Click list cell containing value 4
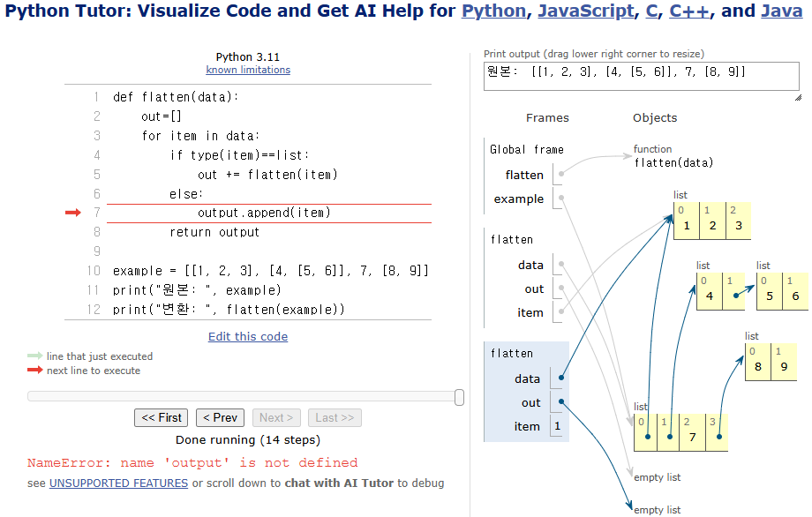The height and width of the screenshot is (517, 812). tap(709, 291)
